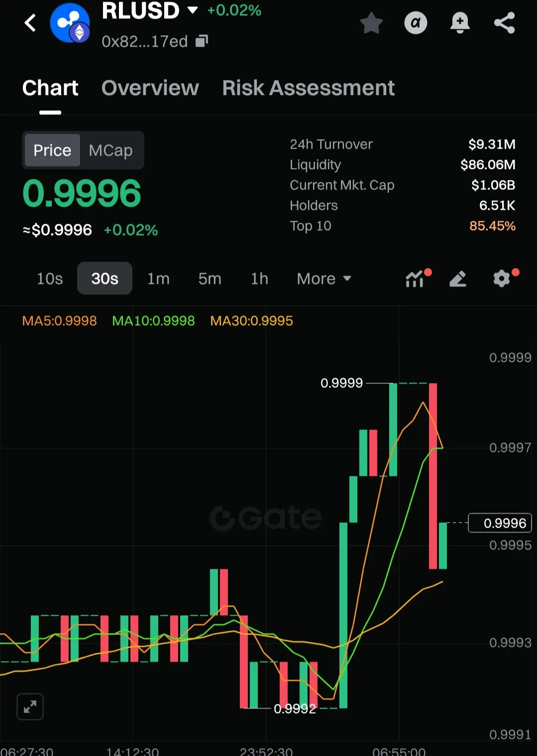The image size is (537, 756).
Task: Share this token page
Action: 504,23
